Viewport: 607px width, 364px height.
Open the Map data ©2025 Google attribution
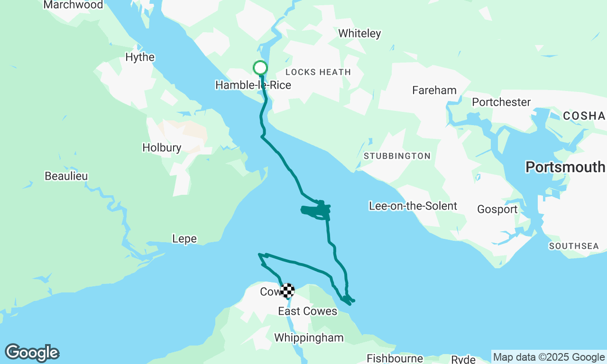549,357
